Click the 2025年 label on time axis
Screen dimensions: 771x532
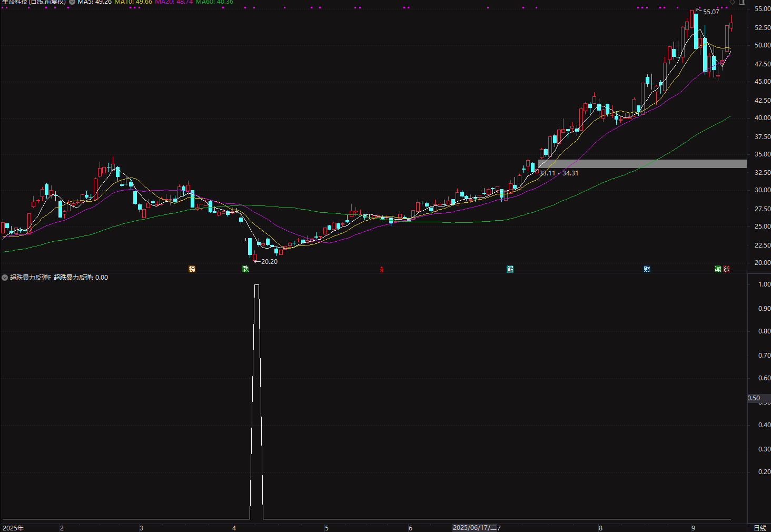coord(13,528)
